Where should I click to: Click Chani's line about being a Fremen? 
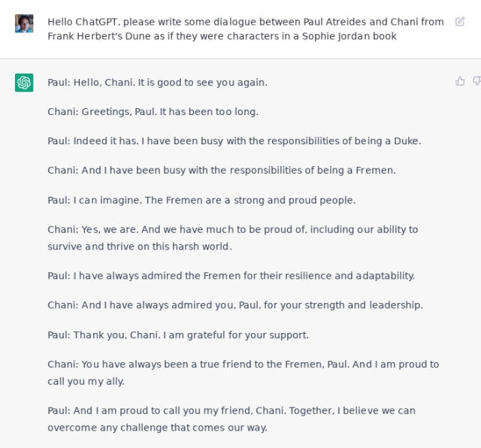(x=221, y=170)
